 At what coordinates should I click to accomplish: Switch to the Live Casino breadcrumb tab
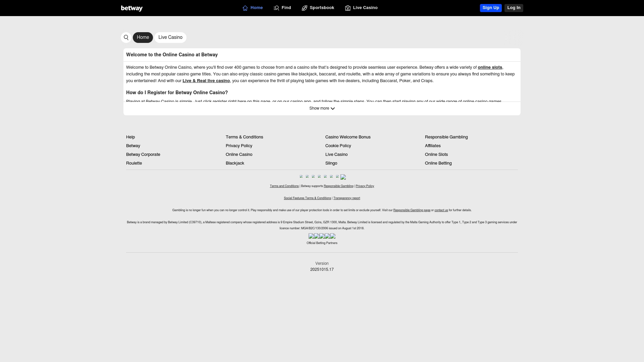(170, 37)
